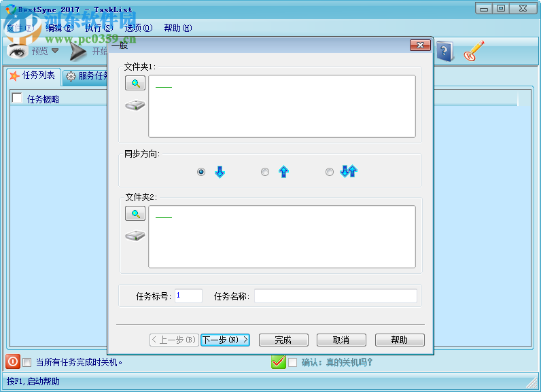The height and width of the screenshot is (392, 541).
Task: Select downward sync direction radio button
Action: pyautogui.click(x=201, y=172)
